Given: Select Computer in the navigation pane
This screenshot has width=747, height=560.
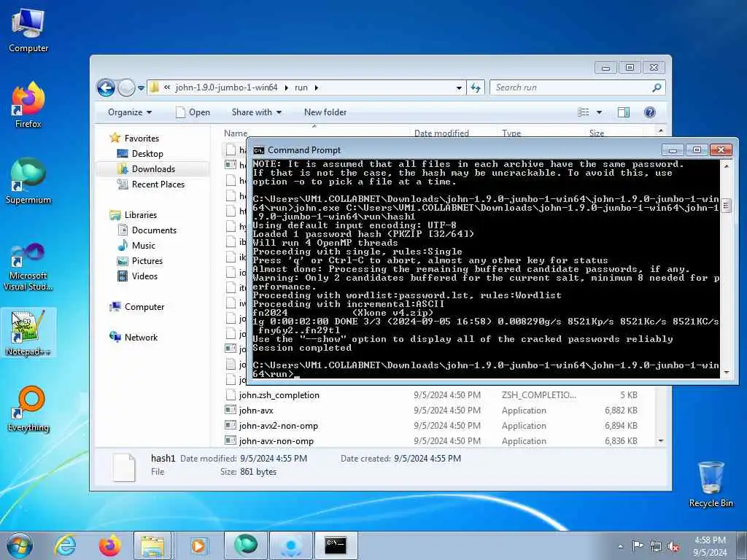Looking at the screenshot, I should tap(144, 307).
